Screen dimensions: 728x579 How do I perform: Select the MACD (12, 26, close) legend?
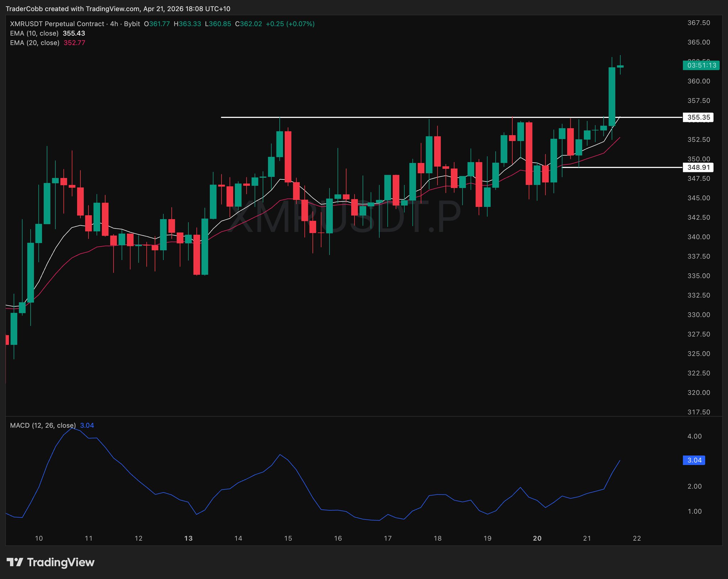[43, 426]
